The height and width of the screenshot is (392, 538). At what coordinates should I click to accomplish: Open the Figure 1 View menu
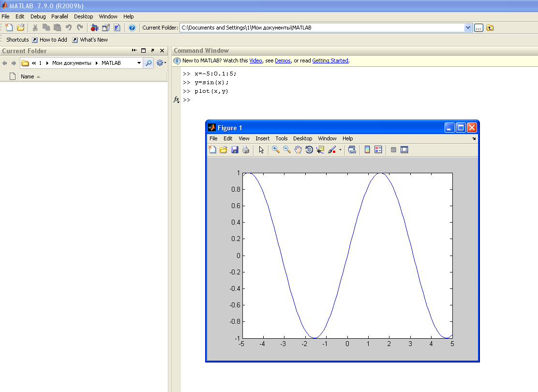(244, 138)
